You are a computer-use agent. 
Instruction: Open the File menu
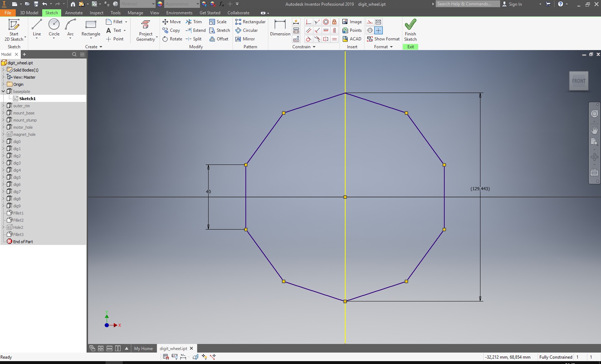pos(8,13)
